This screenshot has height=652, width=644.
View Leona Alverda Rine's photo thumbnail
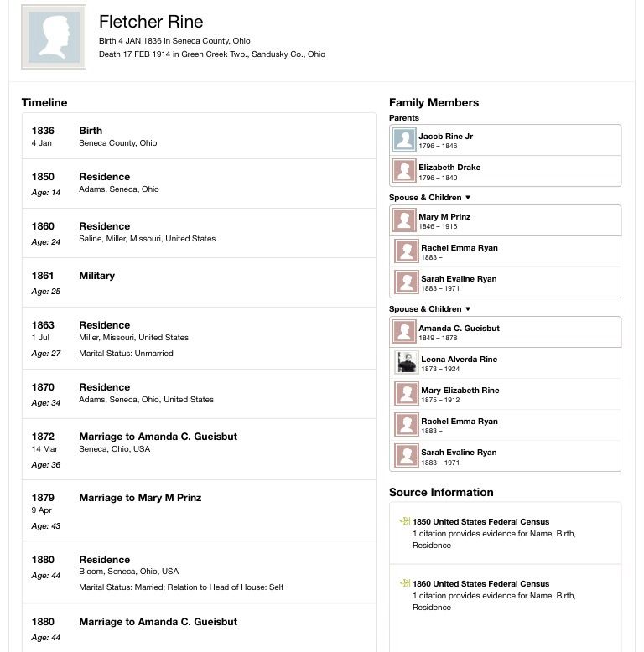pos(407,363)
